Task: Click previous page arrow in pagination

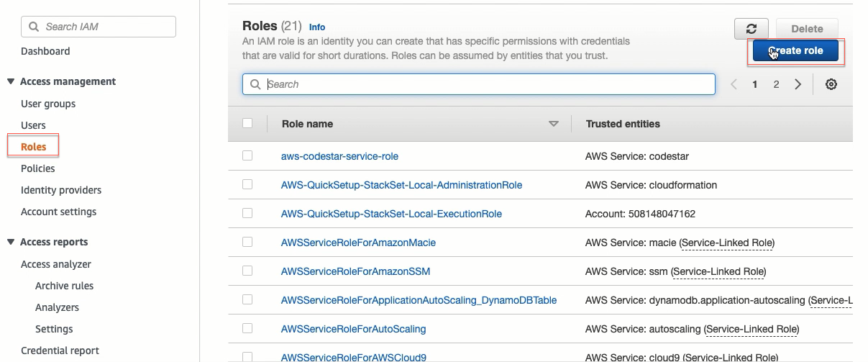Action: pyautogui.click(x=734, y=84)
